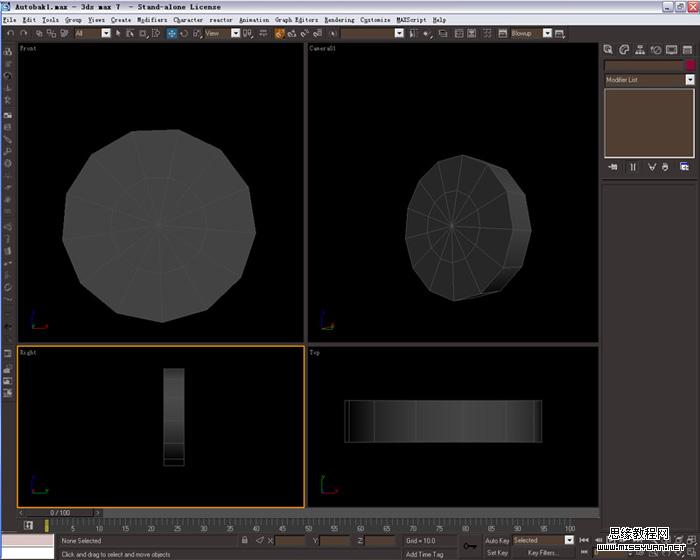Expand the Modifier List dropdown
The width and height of the screenshot is (700, 560).
pyautogui.click(x=690, y=79)
